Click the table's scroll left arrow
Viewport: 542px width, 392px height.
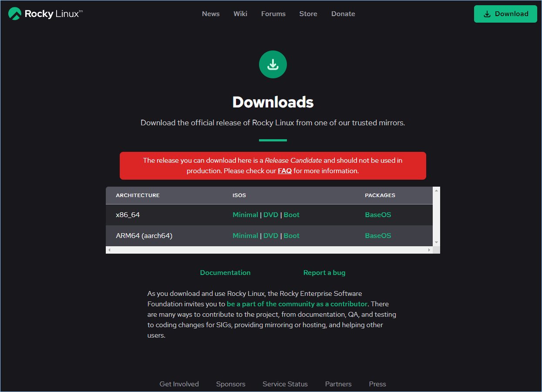click(x=109, y=250)
